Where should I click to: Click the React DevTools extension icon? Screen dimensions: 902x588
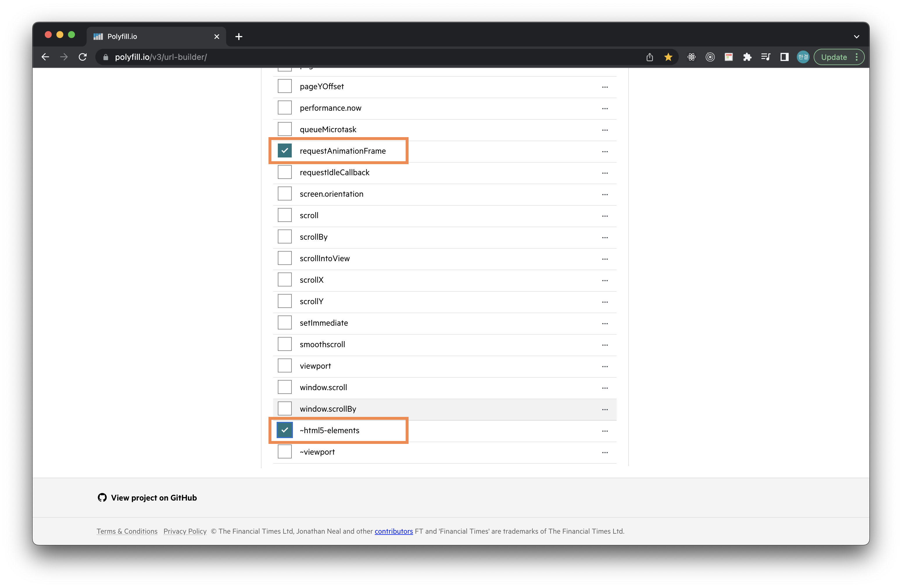pyautogui.click(x=691, y=57)
